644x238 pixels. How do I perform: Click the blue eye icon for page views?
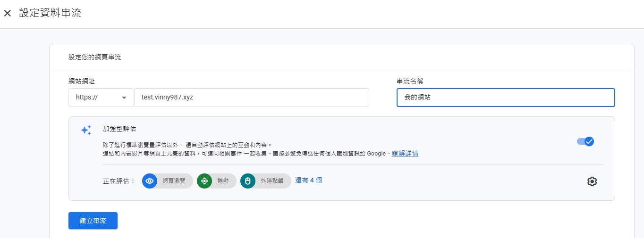tap(150, 181)
